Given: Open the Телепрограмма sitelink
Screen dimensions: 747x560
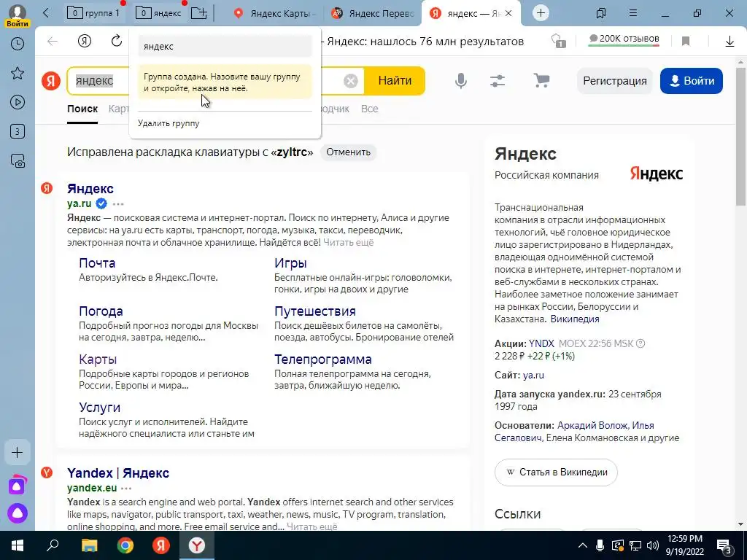Looking at the screenshot, I should pos(323,359).
